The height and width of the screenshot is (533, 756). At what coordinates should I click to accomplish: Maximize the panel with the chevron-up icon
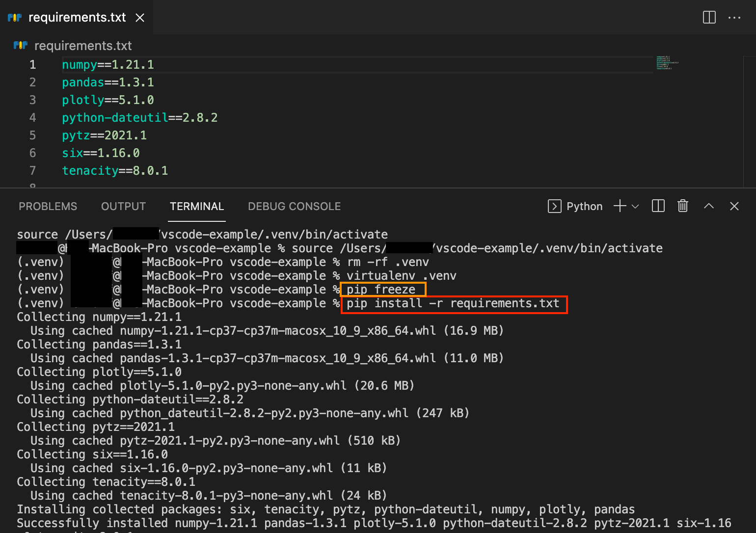[x=709, y=206]
